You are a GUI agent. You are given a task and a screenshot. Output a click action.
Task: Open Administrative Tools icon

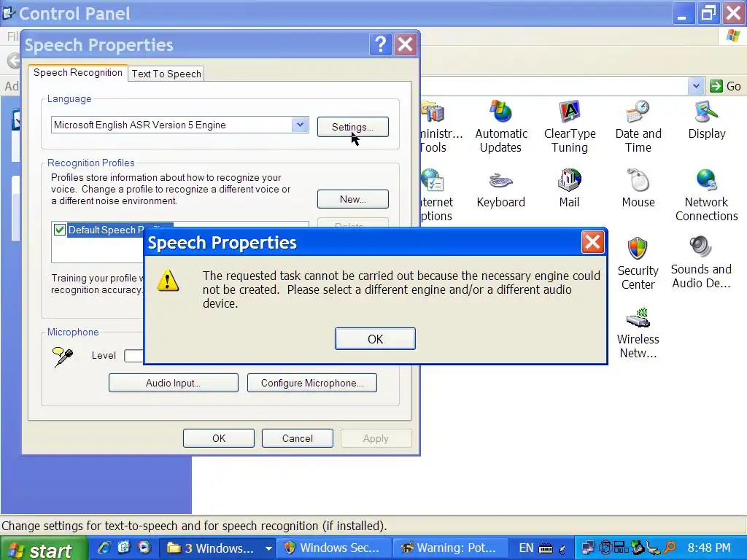(x=441, y=126)
